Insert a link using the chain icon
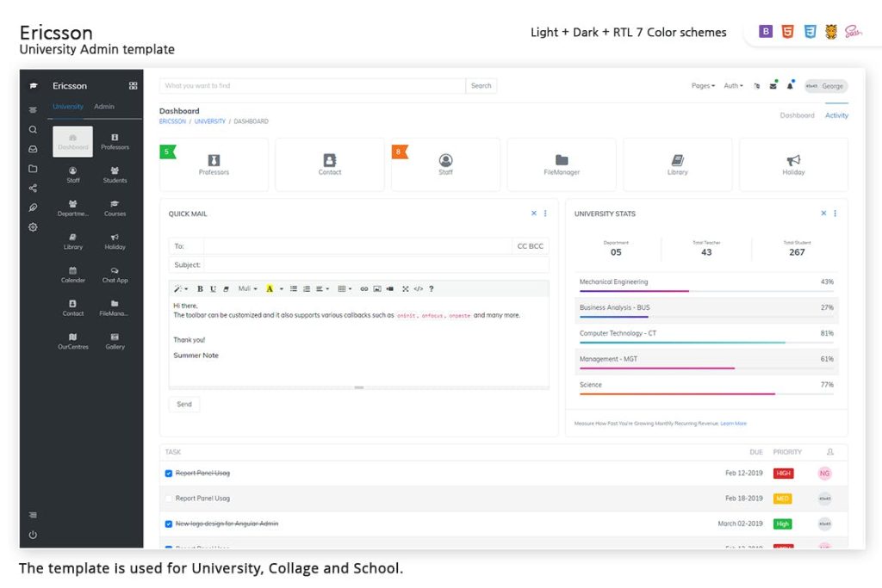 point(363,288)
